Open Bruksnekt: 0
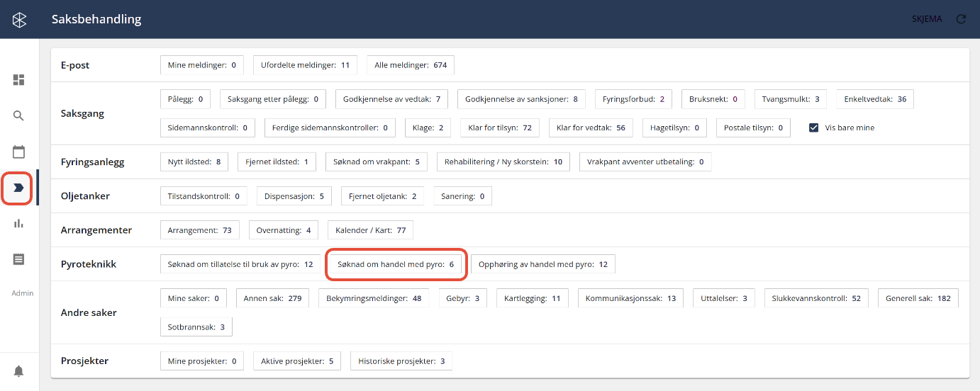 click(x=713, y=99)
